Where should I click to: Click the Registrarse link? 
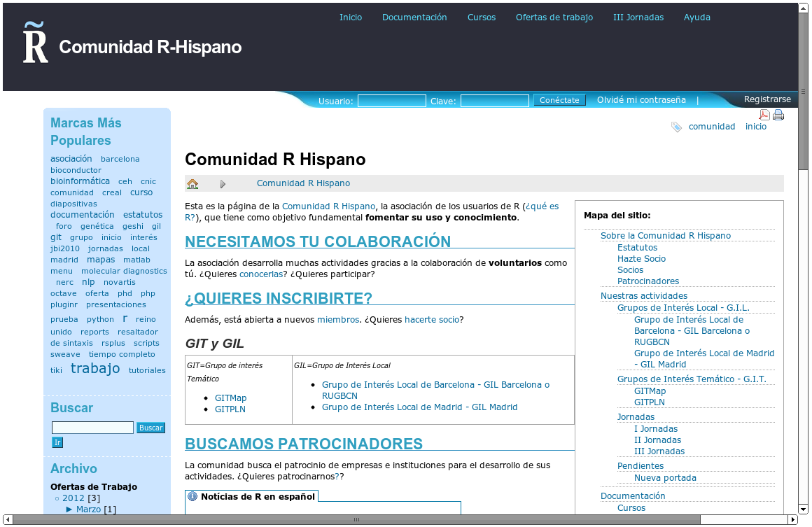[766, 99]
